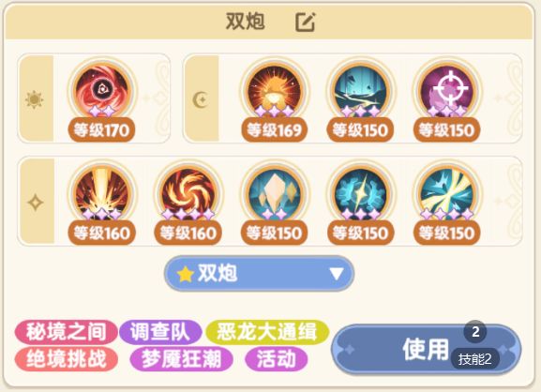541x392 pixels.
Task: Toggle the 恶龙大通缉 tag
Action: click(x=267, y=332)
